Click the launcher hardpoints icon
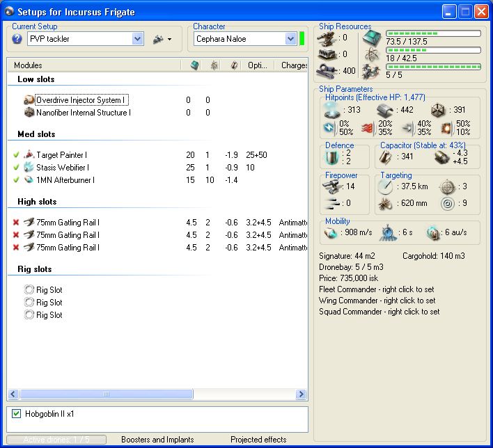The image size is (493, 448). [327, 55]
